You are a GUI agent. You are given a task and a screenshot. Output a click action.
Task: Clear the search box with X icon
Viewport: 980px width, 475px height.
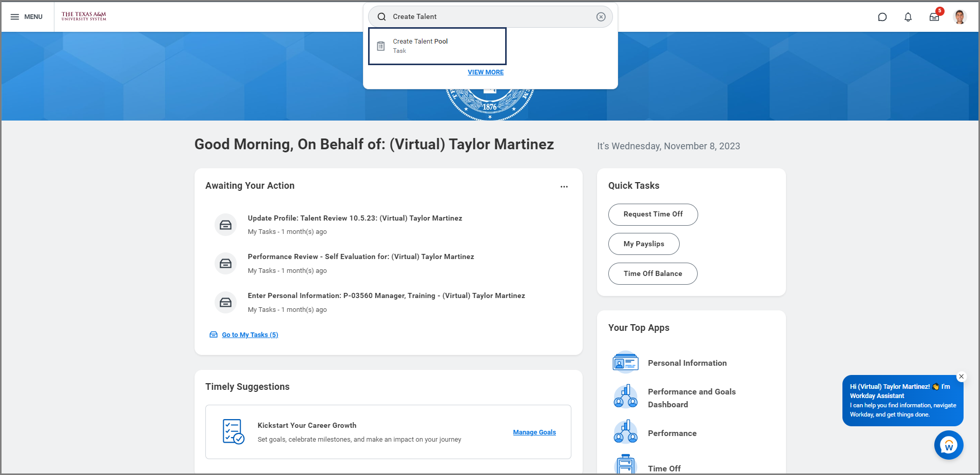coord(601,17)
